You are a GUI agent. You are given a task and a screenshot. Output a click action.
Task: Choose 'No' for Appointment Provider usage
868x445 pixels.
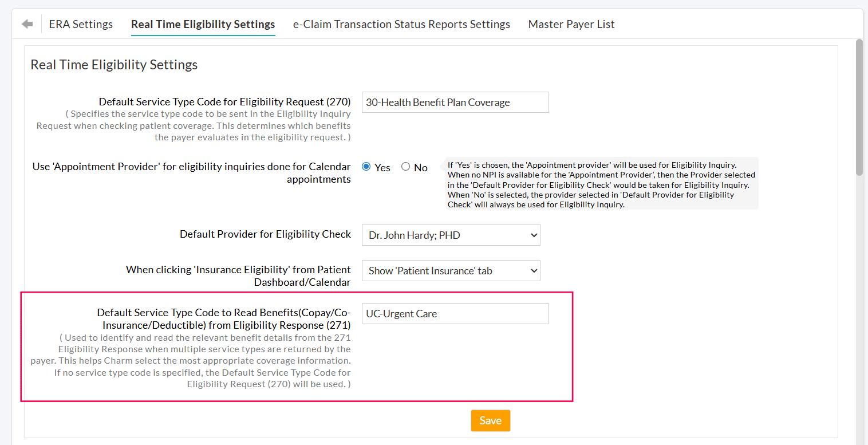tap(406, 167)
